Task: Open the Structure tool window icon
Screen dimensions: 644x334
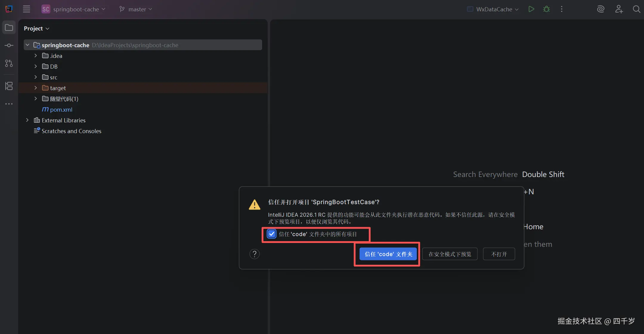Action: coord(9,86)
